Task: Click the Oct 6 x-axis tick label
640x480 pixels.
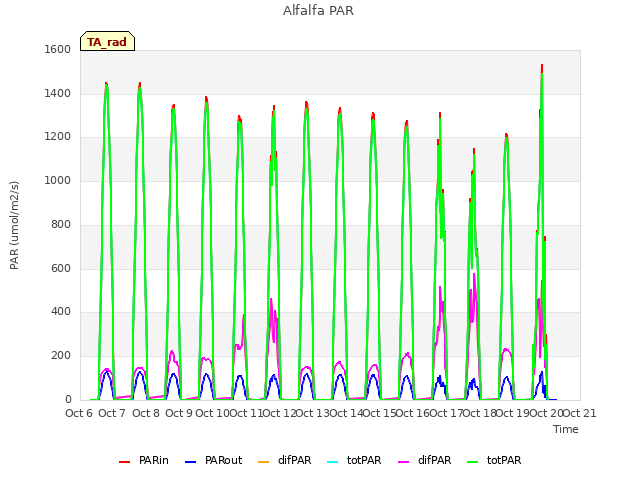Action: pyautogui.click(x=79, y=413)
